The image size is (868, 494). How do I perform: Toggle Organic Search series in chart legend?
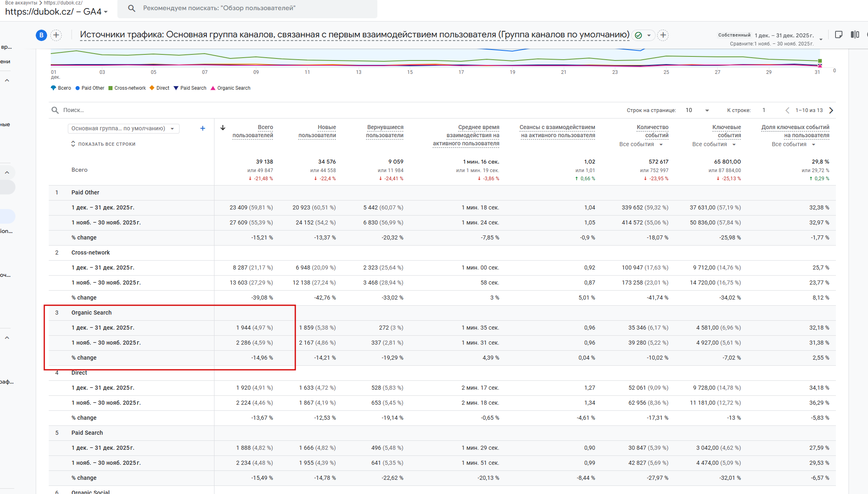[233, 88]
